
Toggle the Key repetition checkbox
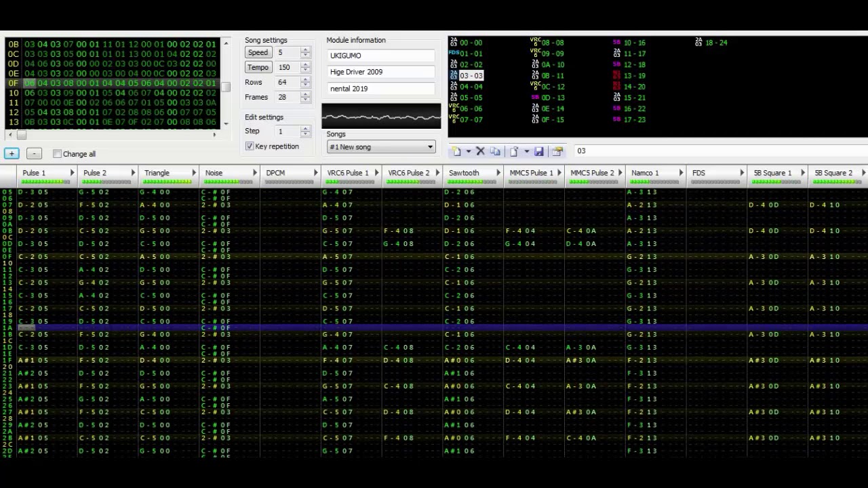(250, 146)
